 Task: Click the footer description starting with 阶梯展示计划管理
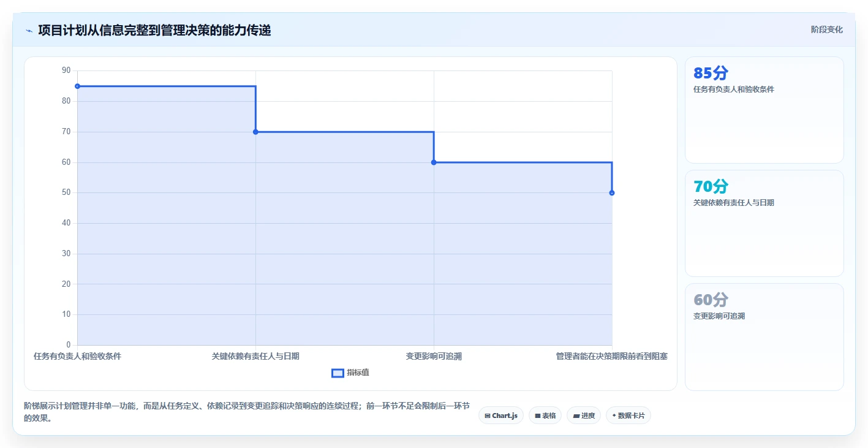247,412
